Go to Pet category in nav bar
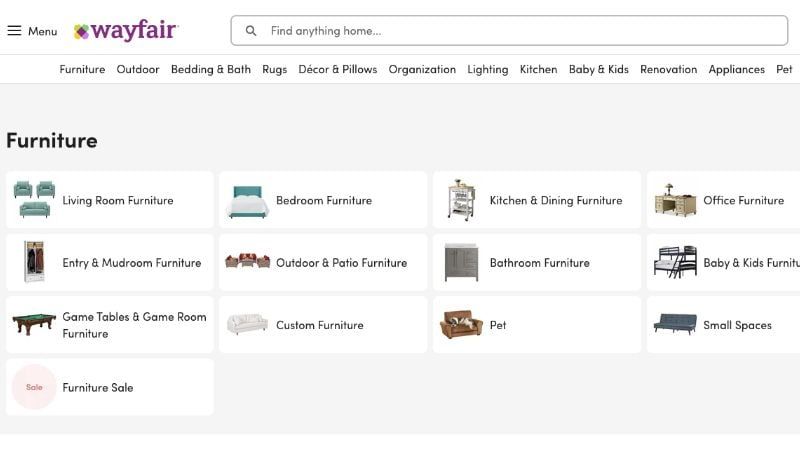 pos(784,69)
